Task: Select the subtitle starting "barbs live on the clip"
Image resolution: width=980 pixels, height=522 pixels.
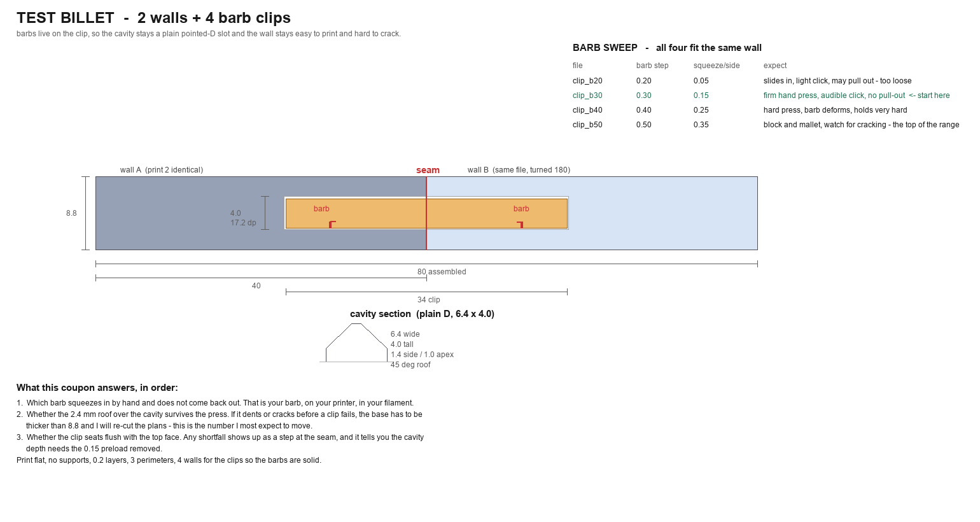Action: coord(209,34)
